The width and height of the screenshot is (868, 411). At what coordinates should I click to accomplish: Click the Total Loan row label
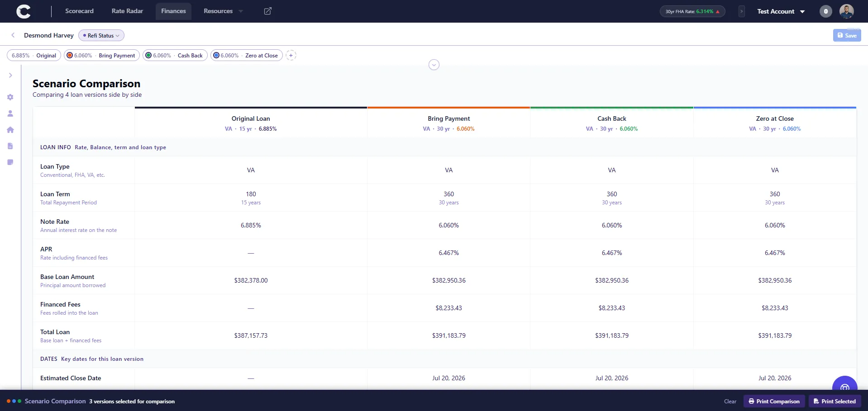tap(55, 332)
